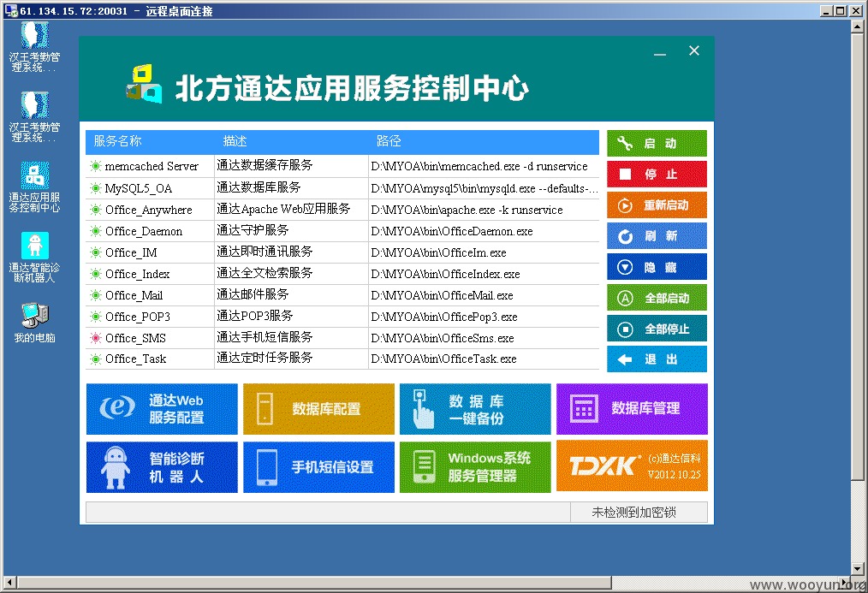Click the Office_Anywhere status indicator icon
Image resolution: width=868 pixels, height=593 pixels.
pyautogui.click(x=96, y=210)
